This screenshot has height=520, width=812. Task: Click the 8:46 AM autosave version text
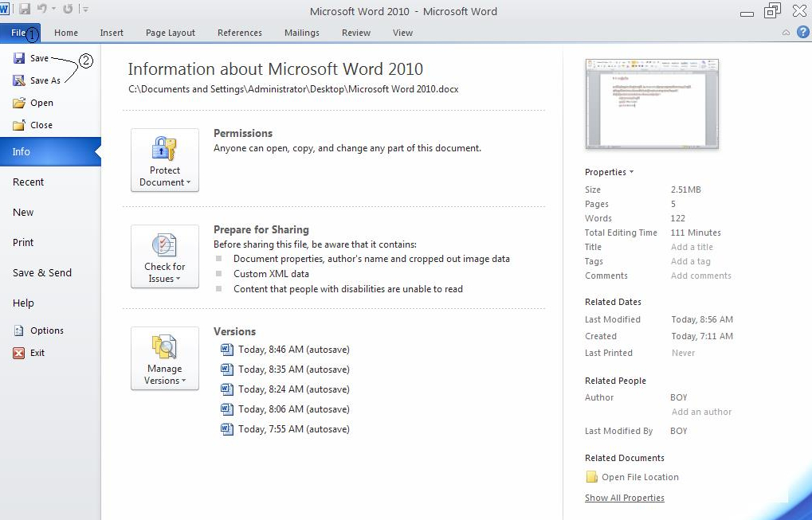point(293,350)
